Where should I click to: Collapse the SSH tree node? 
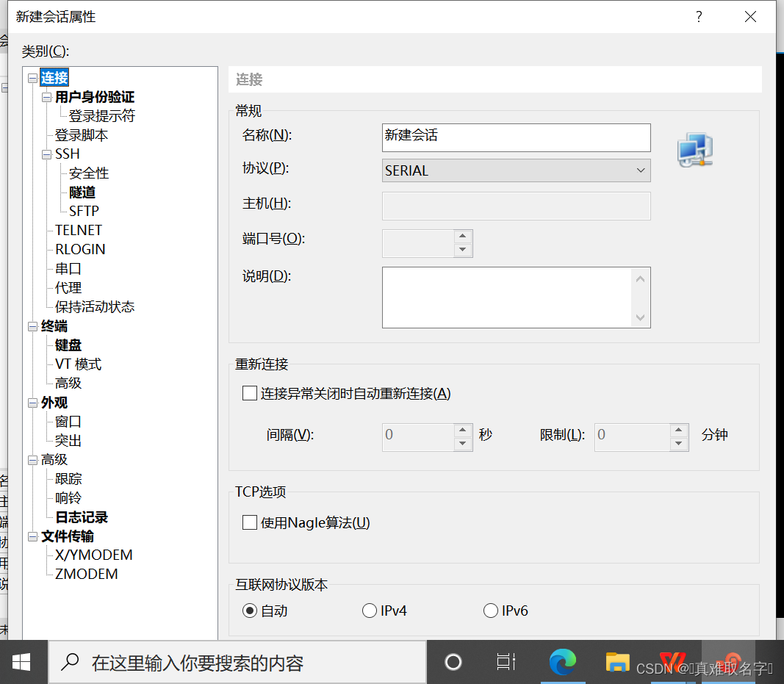[46, 154]
